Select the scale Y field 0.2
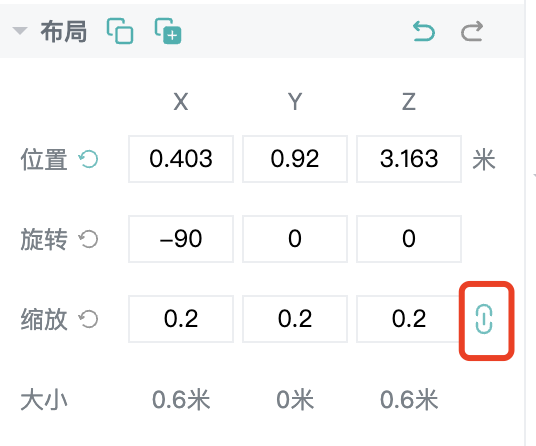This screenshot has height=446, width=536. click(x=295, y=319)
